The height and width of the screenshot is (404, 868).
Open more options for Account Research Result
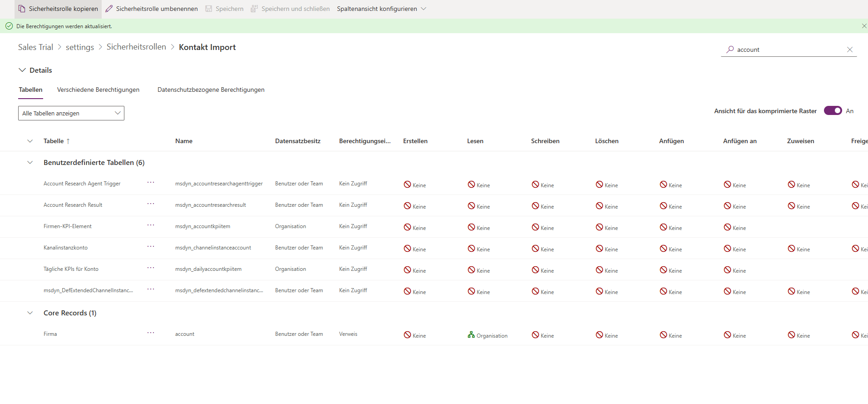tap(151, 204)
